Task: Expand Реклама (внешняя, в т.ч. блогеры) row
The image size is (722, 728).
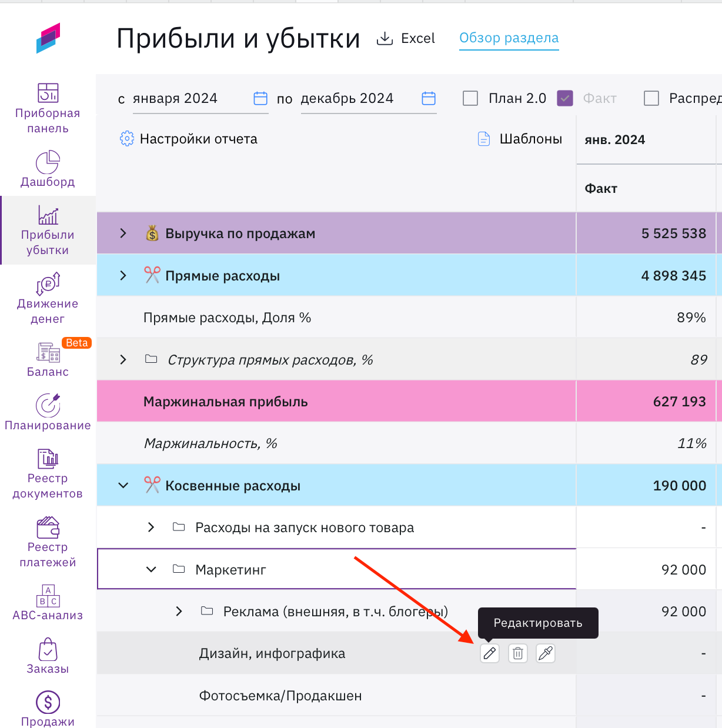Action: point(179,612)
